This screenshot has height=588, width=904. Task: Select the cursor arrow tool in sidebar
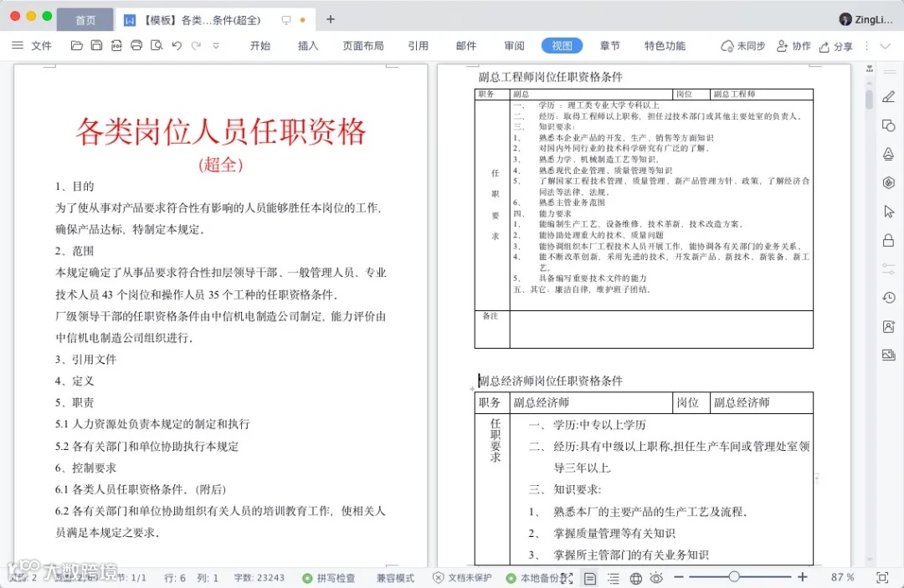pos(888,212)
